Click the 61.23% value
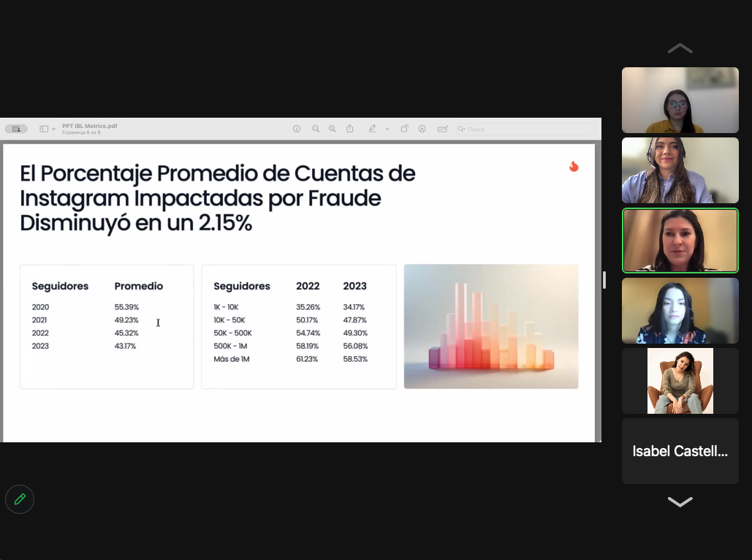 (307, 359)
